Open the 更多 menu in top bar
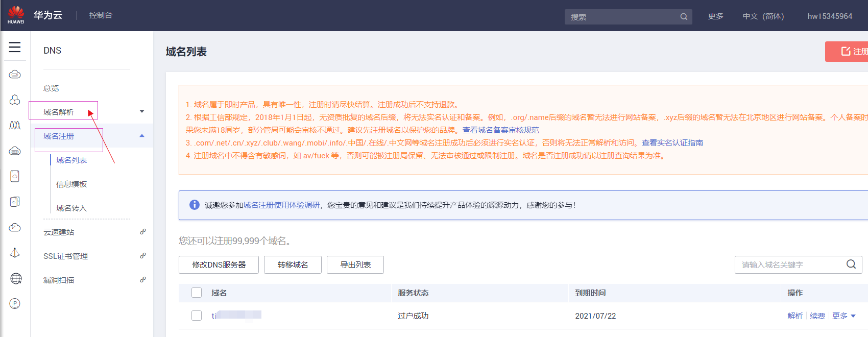The image size is (868, 337). pyautogui.click(x=716, y=16)
